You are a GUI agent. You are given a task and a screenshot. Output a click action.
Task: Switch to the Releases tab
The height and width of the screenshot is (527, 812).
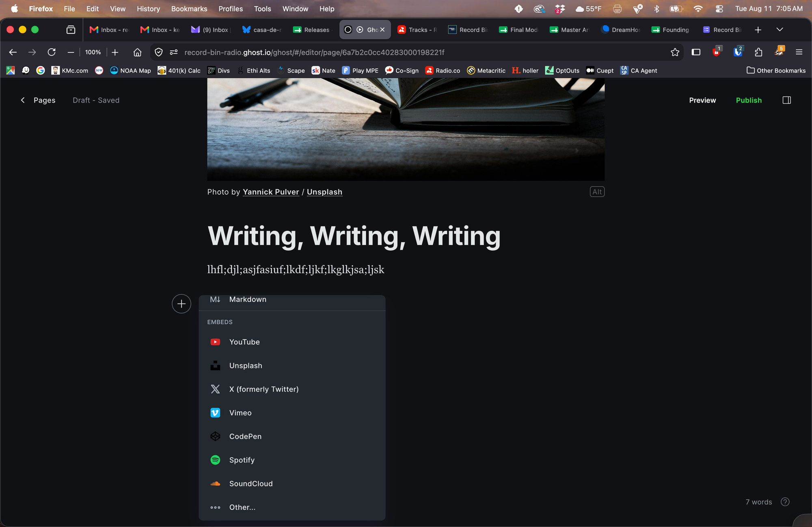(x=313, y=30)
